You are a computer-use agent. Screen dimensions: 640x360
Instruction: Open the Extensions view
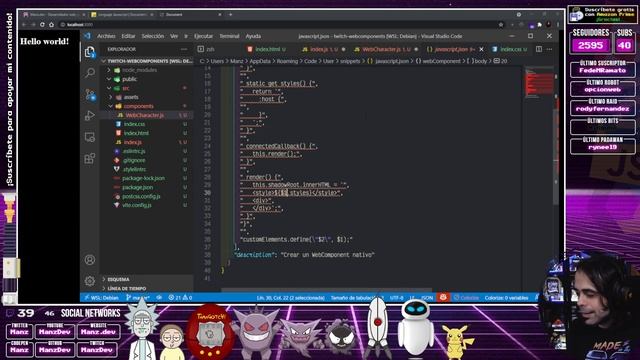pos(90,158)
